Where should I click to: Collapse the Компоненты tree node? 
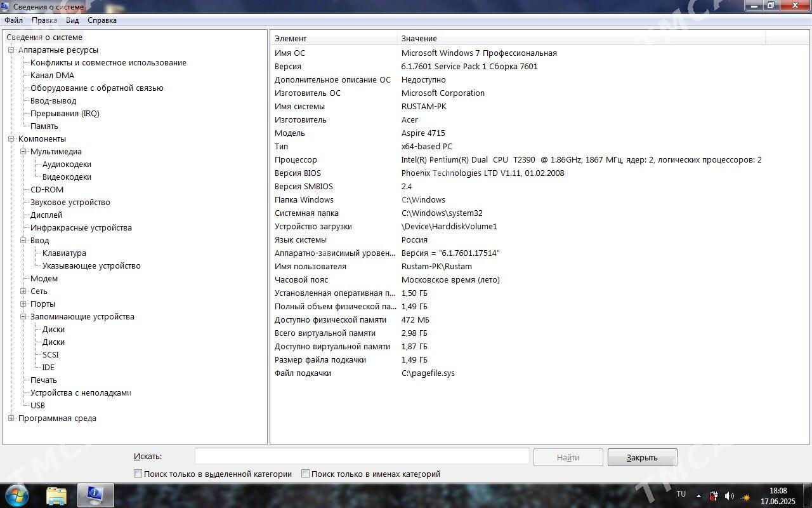[x=11, y=139]
